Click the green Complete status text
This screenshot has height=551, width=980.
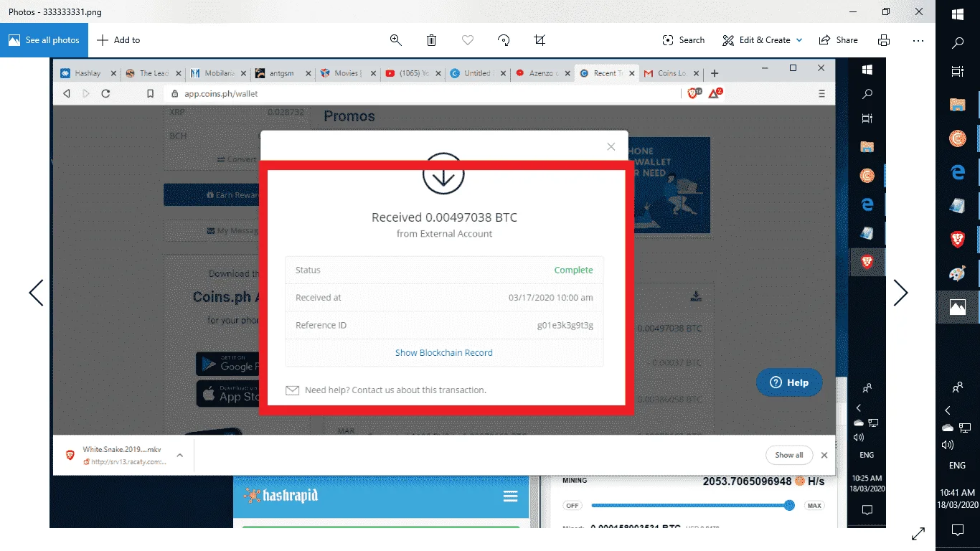[x=573, y=270]
